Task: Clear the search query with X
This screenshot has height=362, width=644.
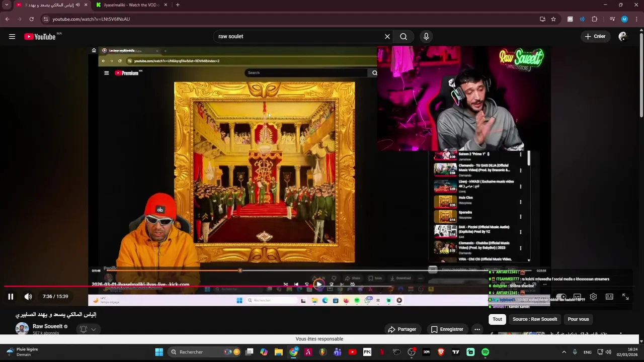Action: point(387,36)
